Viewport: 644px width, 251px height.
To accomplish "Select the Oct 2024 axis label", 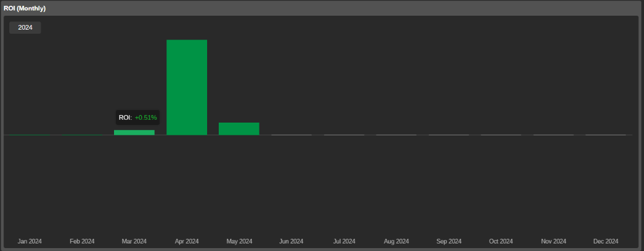I will [x=501, y=241].
